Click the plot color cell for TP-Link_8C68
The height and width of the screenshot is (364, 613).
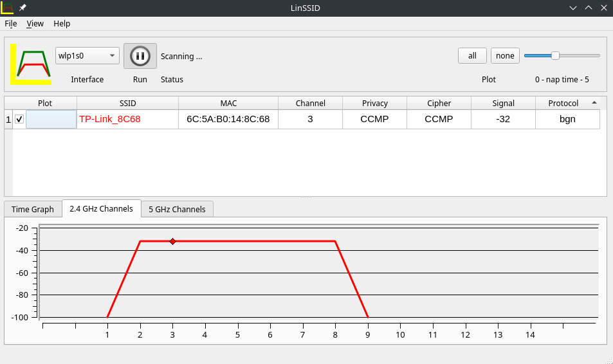51,119
